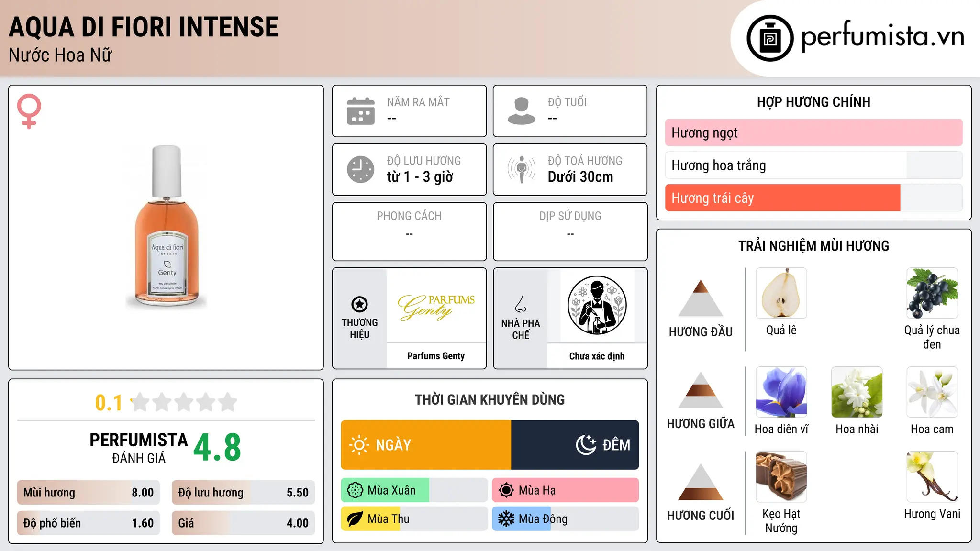980x551 pixels.
Task: Select the Quả lê pear note image
Action: click(781, 293)
